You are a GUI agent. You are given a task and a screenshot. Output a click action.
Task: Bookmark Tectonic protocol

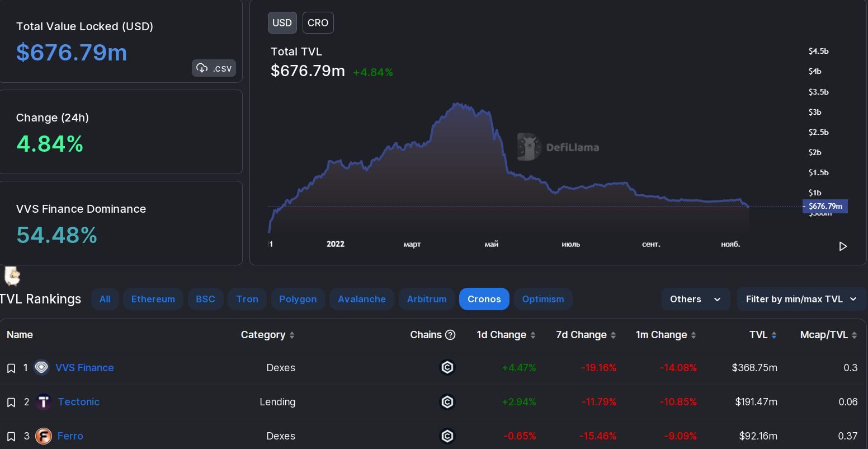11,402
